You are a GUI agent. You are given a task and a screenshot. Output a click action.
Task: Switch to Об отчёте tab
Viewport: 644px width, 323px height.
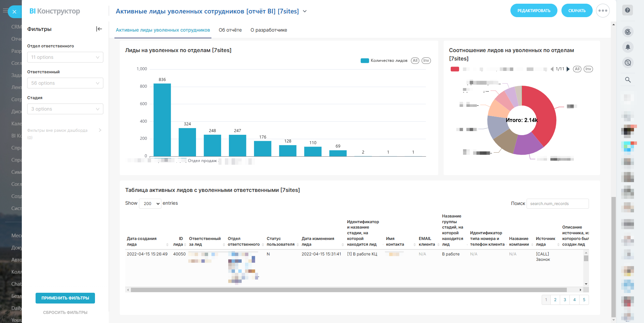pyautogui.click(x=230, y=30)
